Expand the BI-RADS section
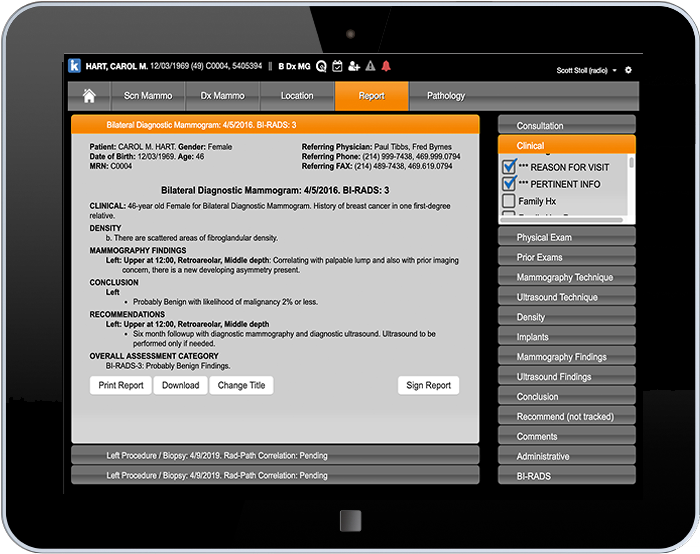The image size is (700, 554). point(566,477)
